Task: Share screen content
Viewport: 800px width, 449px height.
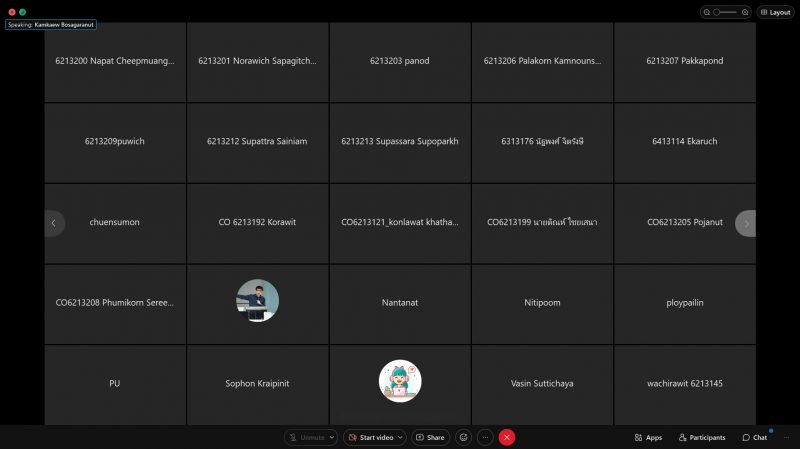Action: click(431, 437)
